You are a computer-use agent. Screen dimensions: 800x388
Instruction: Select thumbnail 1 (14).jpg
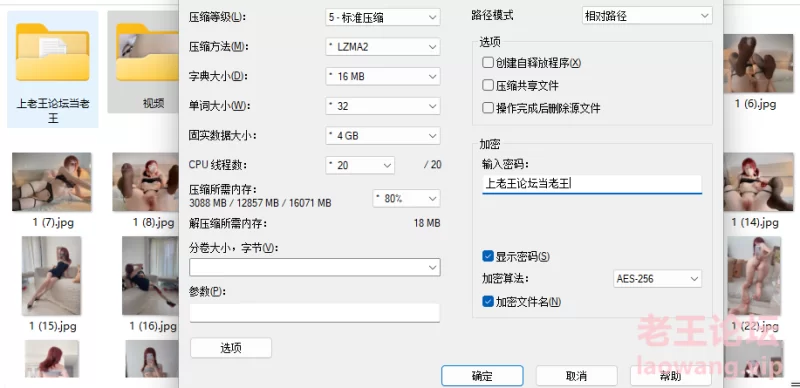(758, 182)
